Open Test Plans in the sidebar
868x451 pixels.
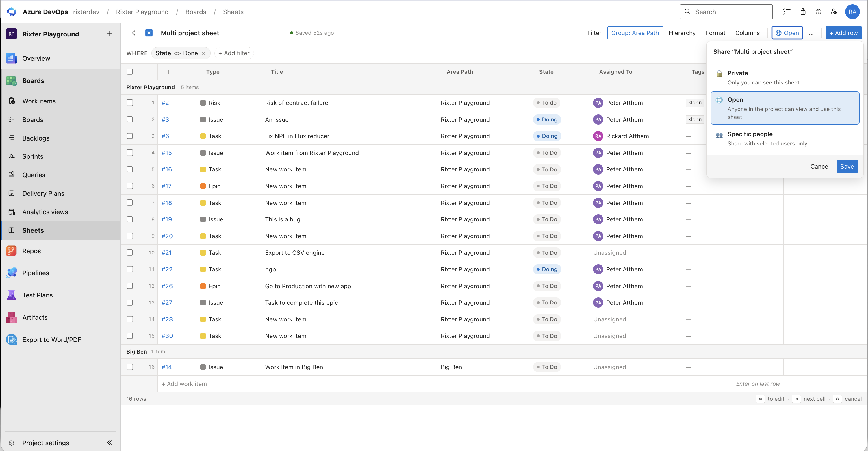(61, 295)
